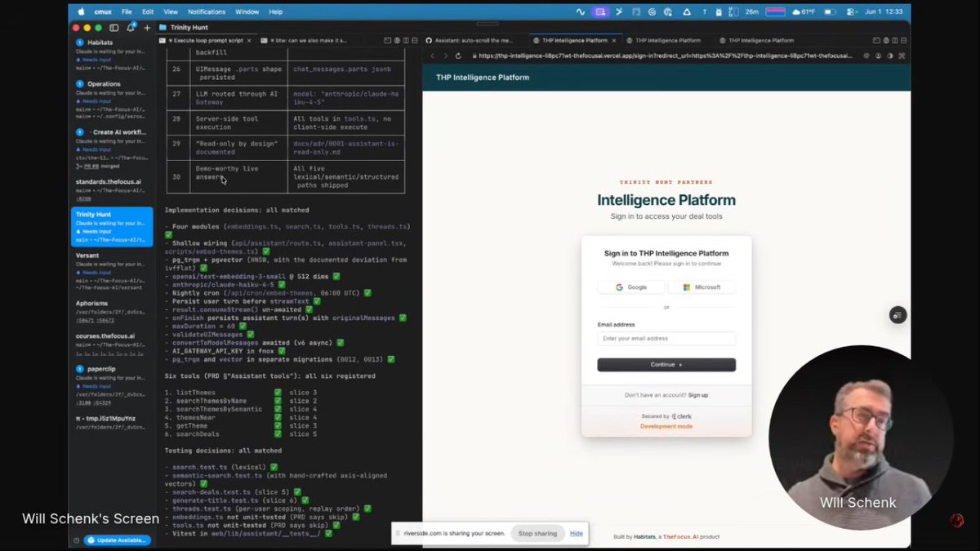Open the Window menu

coord(247,11)
